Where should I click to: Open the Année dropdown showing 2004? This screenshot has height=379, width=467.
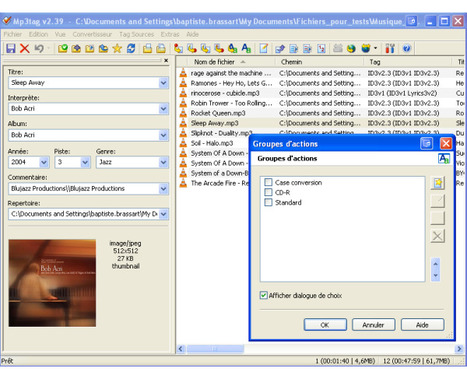point(44,162)
